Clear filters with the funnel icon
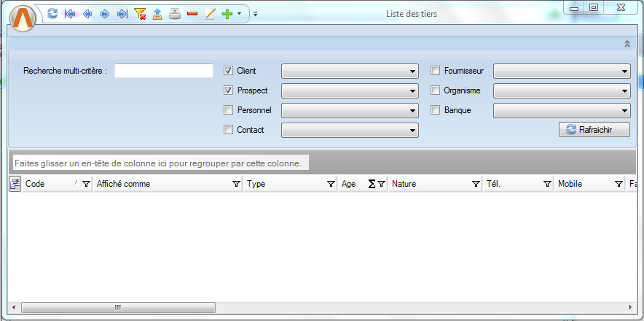 click(x=141, y=14)
